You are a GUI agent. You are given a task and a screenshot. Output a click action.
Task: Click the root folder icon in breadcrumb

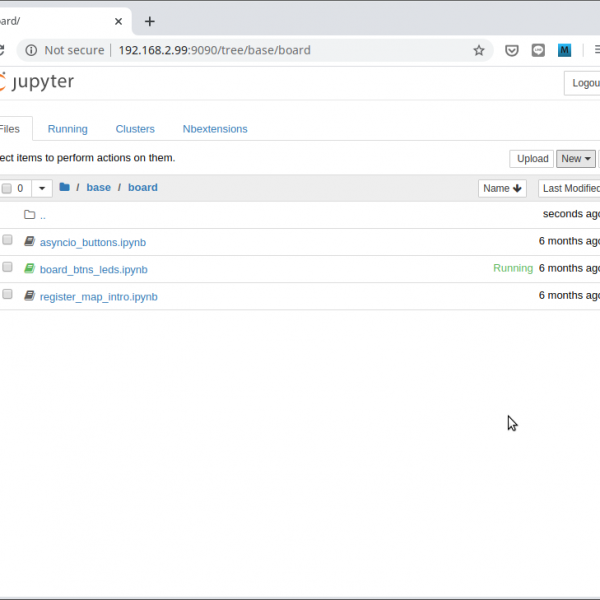tap(65, 188)
